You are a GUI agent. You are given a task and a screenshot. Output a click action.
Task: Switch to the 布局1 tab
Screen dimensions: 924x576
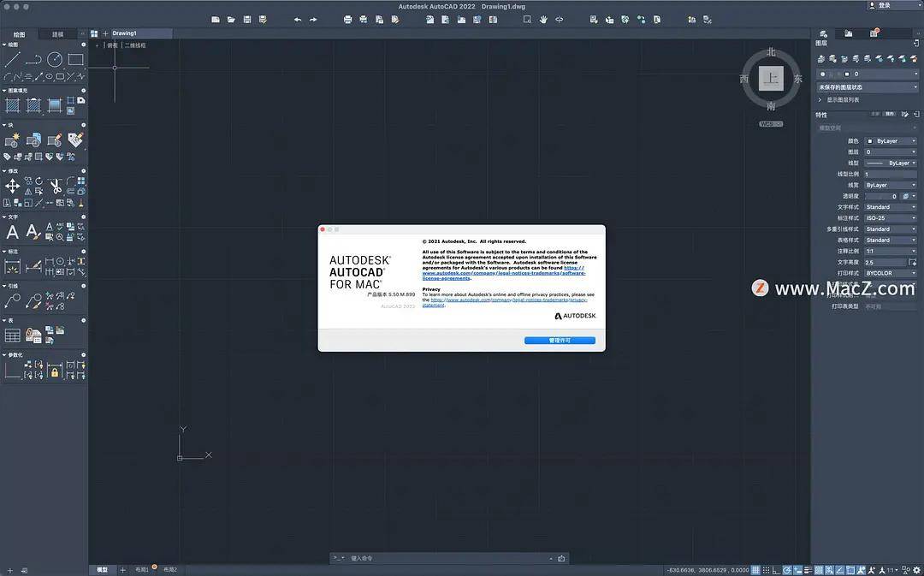click(x=142, y=570)
